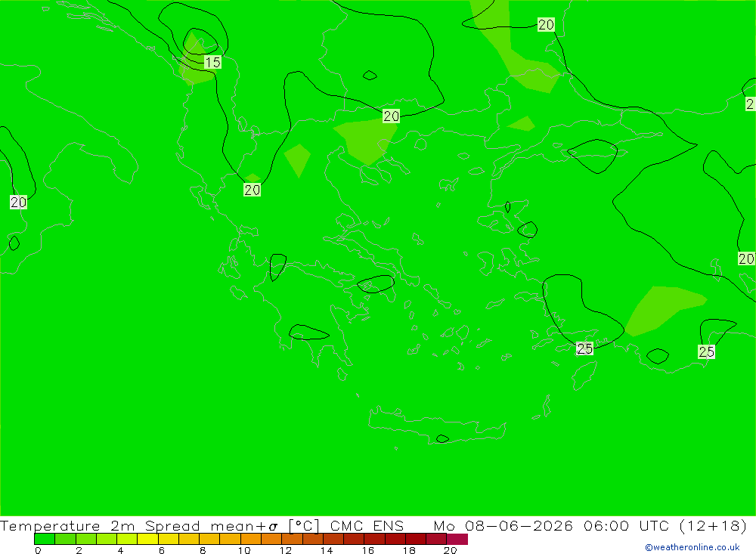
Task: Click the '14' color scale label
Action: point(327,550)
